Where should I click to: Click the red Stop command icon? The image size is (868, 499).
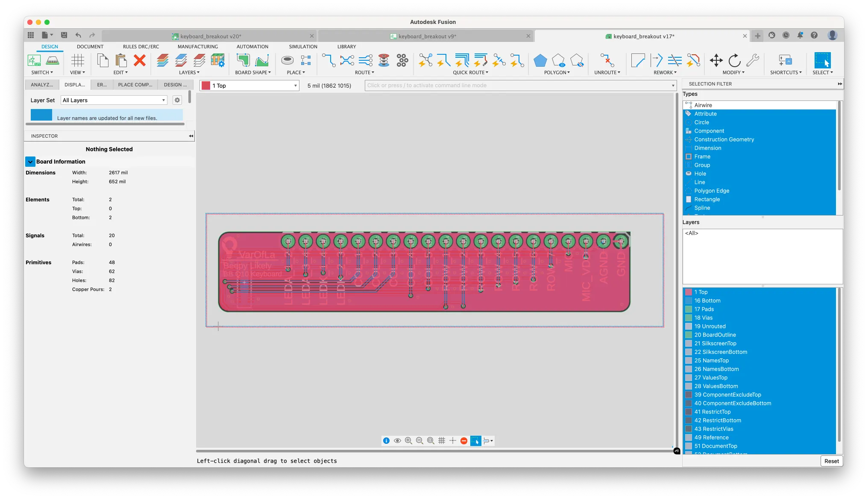pyautogui.click(x=464, y=441)
